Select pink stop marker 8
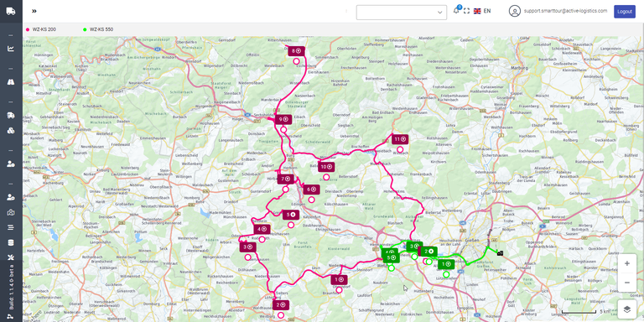The height and width of the screenshot is (322, 644). pos(296,51)
